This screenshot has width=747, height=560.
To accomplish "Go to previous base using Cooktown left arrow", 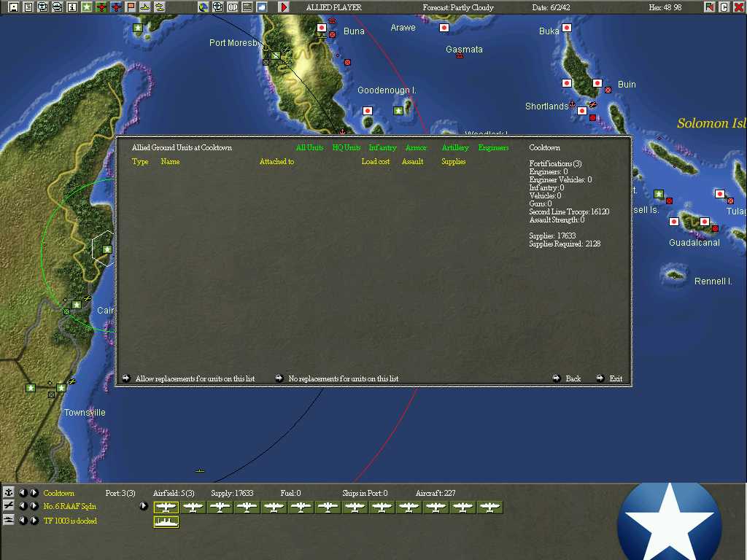I will [x=23, y=492].
